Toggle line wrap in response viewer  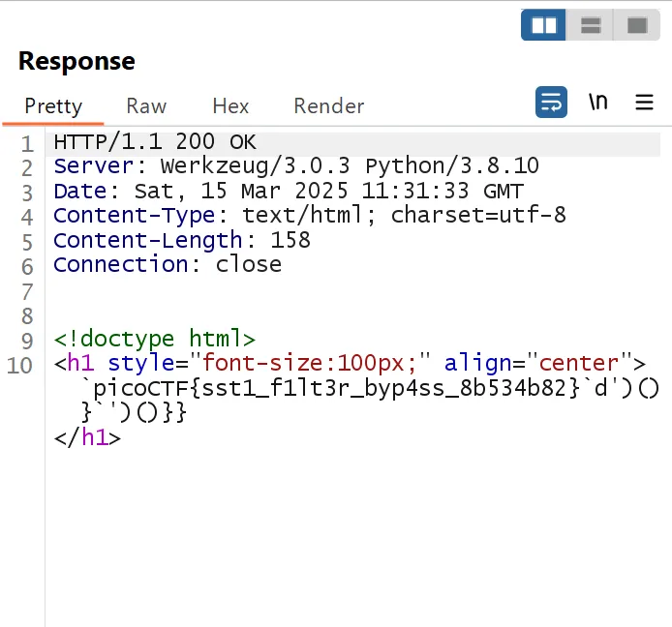pyautogui.click(x=551, y=102)
